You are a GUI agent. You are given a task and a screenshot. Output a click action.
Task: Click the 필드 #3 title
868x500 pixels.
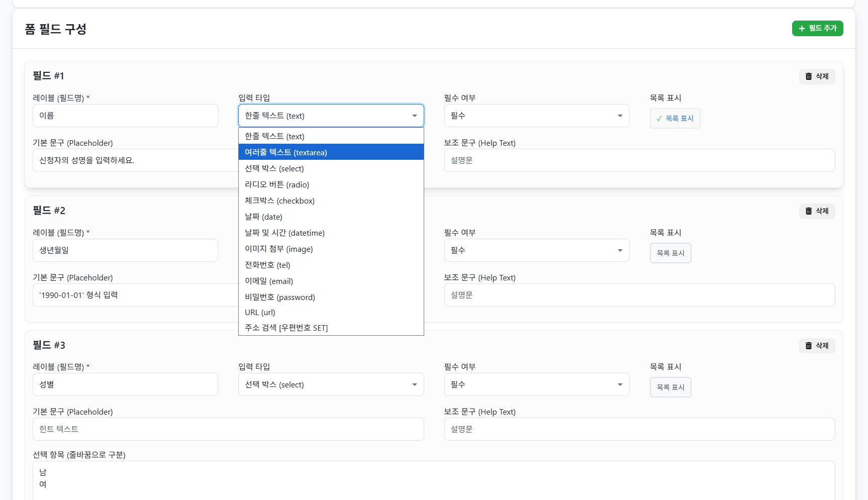coord(49,345)
